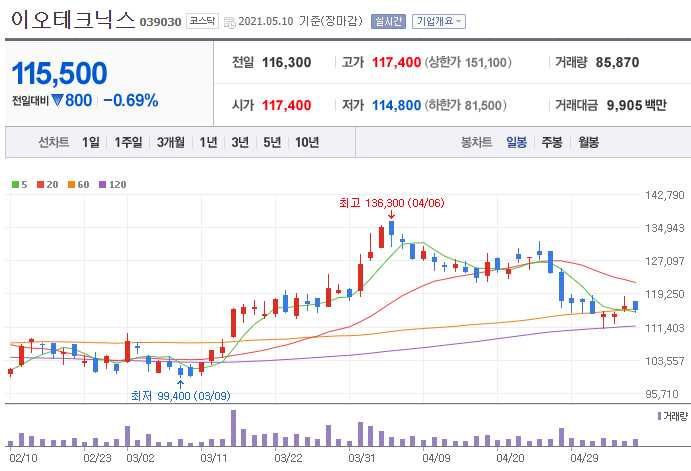Click the 코스닥 market badge

202,21
